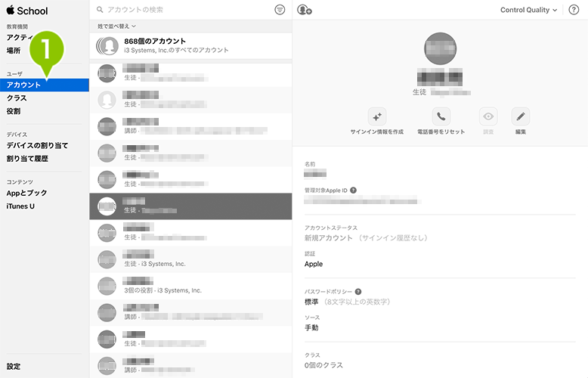Viewport: 588px width, 378px height.
Task: Open iTunes U in the sidebar
Action: (x=20, y=206)
